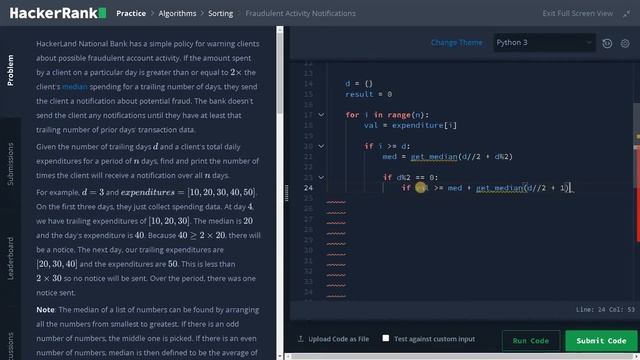Click the Upload Code as File icon
Image resolution: width=640 pixels, height=360 pixels.
(x=301, y=339)
